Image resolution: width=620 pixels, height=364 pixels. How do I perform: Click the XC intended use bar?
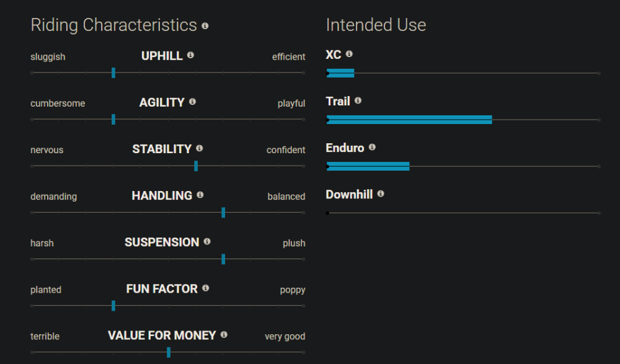[340, 73]
